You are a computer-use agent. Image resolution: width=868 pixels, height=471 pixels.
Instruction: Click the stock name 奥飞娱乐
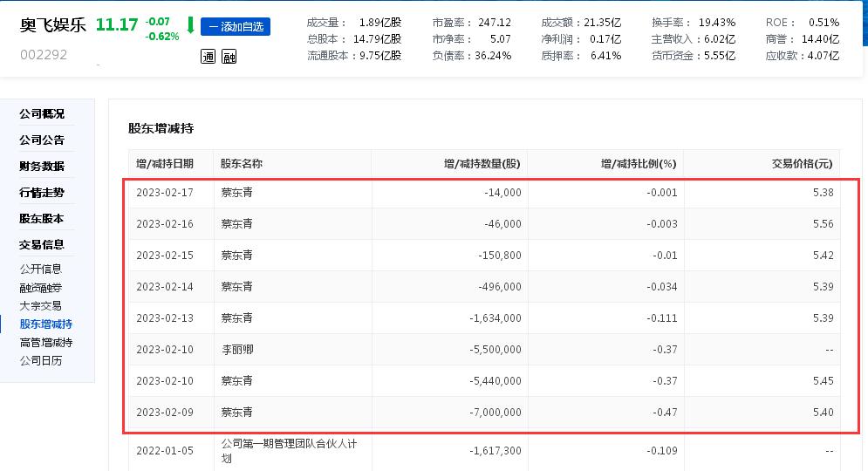point(53,25)
